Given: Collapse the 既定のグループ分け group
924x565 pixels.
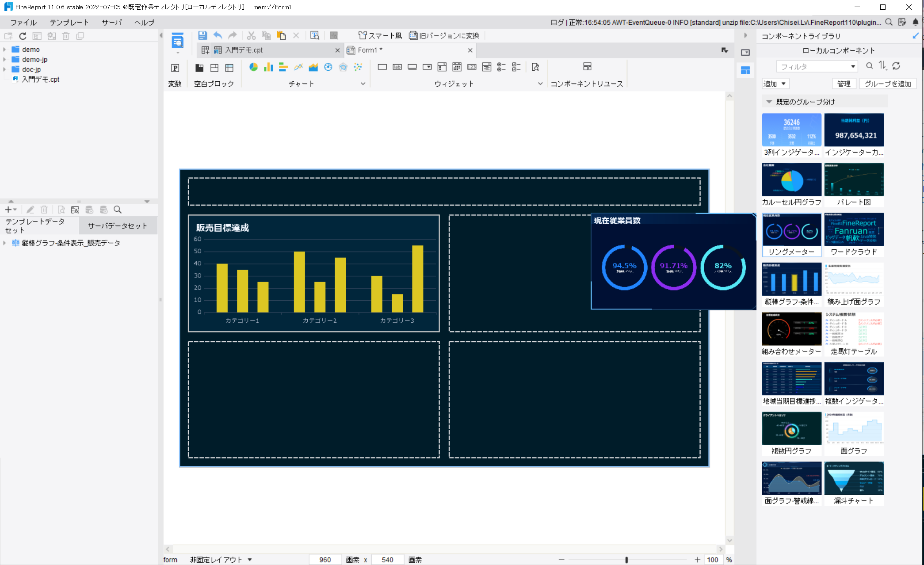Looking at the screenshot, I should click(x=769, y=102).
